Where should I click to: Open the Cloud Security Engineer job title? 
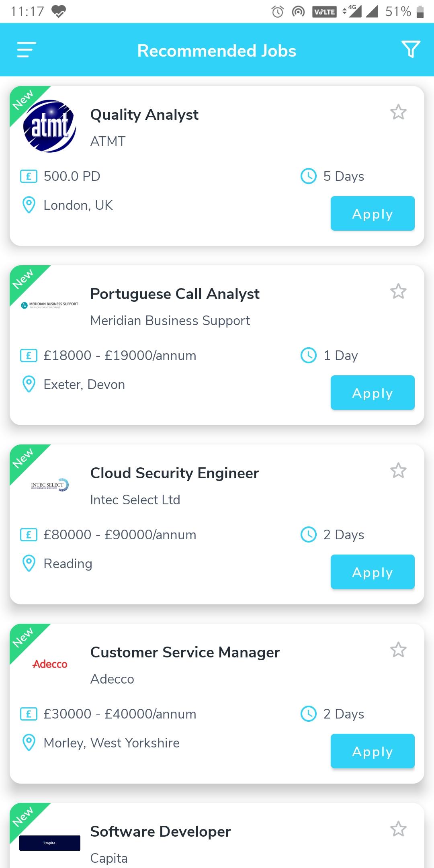(x=174, y=473)
